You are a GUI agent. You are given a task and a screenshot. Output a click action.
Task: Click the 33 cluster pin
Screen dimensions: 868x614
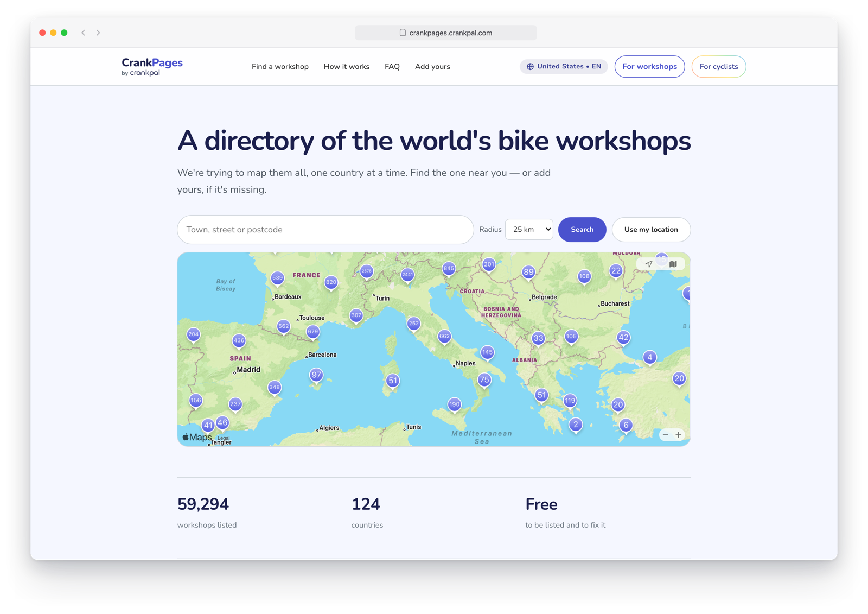click(538, 338)
